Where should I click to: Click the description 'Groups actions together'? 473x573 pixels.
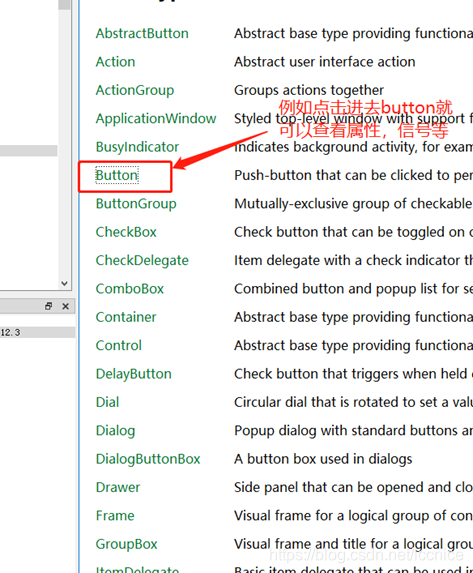click(x=309, y=90)
